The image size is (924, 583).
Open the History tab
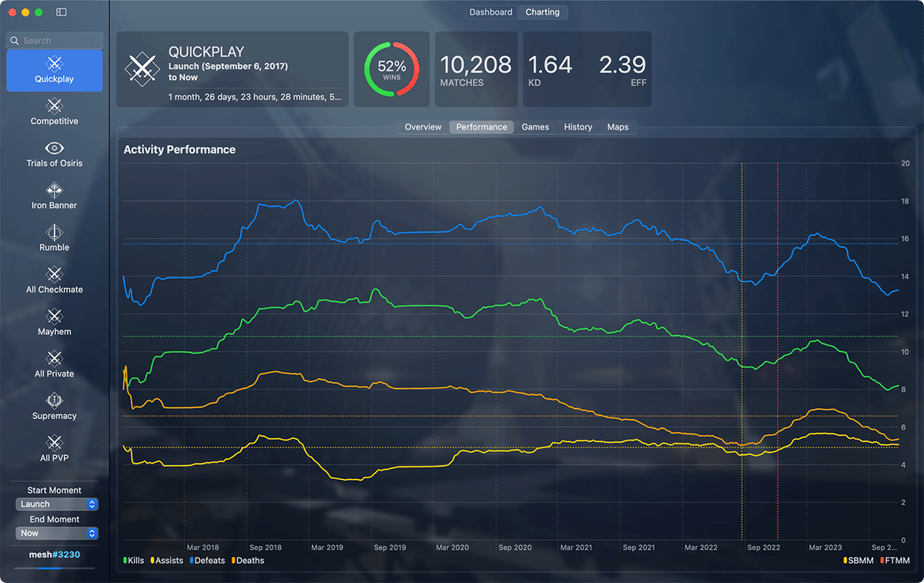pos(578,127)
